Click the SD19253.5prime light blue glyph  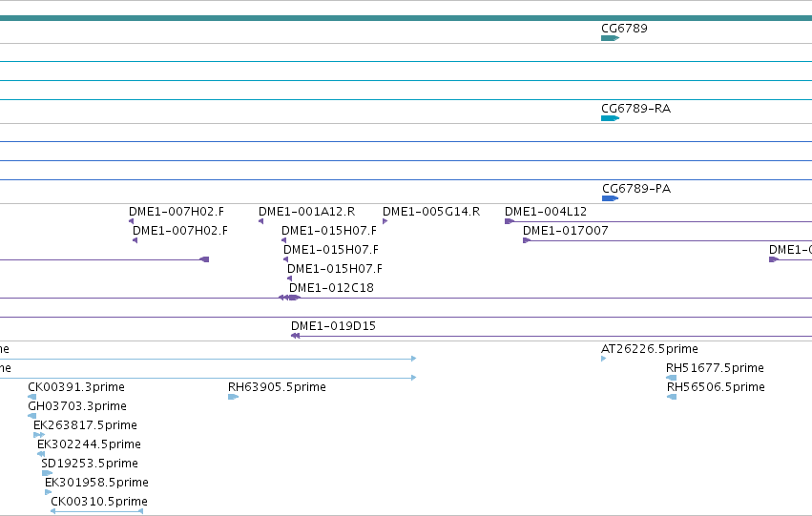[x=47, y=473]
